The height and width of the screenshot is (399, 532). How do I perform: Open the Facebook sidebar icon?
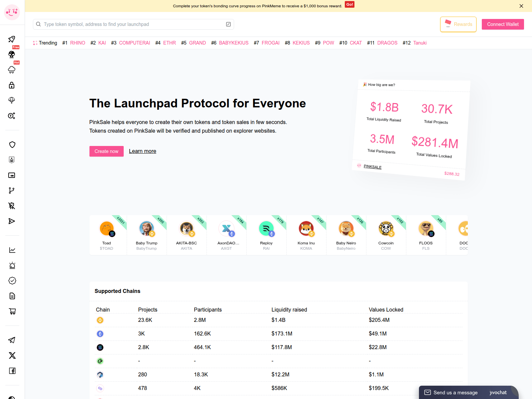click(x=12, y=371)
